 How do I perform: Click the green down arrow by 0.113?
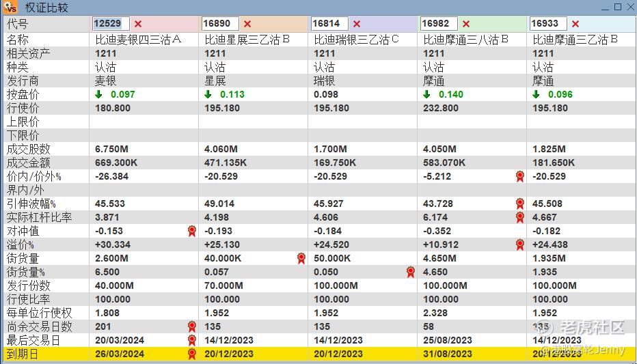click(208, 94)
